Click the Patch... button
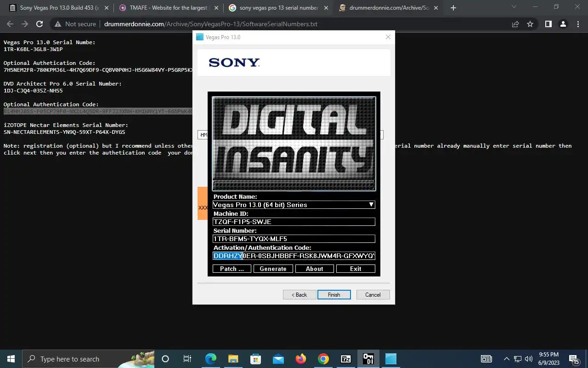The image size is (588, 368). tap(232, 269)
